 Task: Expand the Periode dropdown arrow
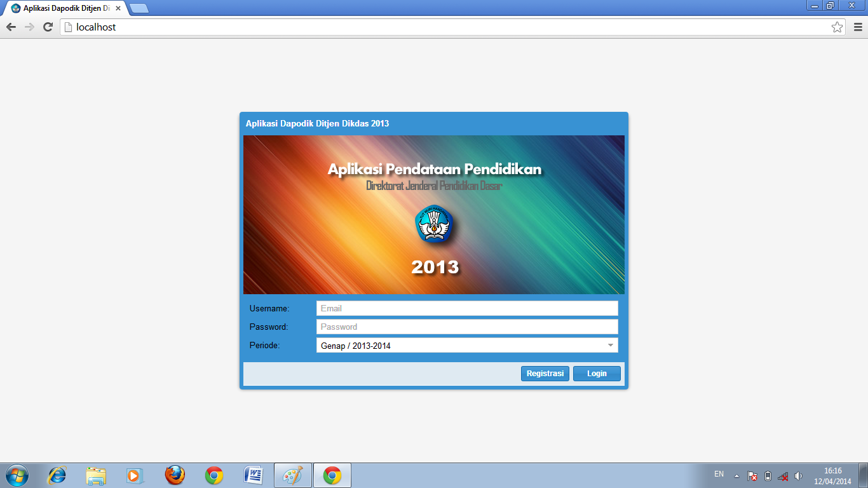point(611,346)
